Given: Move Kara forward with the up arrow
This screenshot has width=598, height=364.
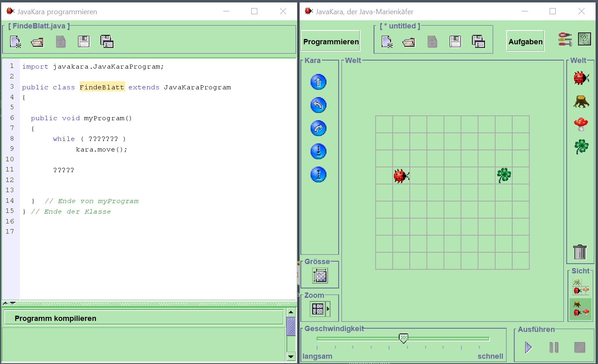Looking at the screenshot, I should pos(318,82).
